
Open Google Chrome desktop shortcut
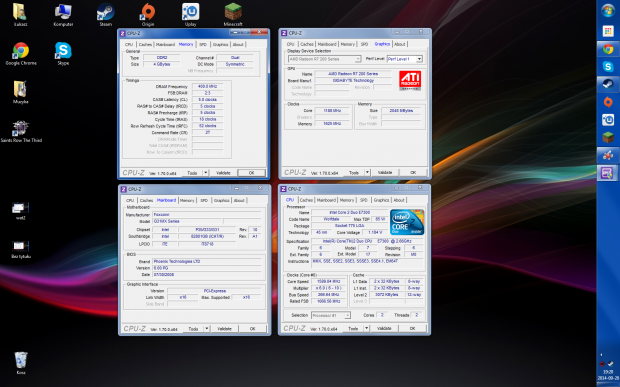[x=21, y=53]
